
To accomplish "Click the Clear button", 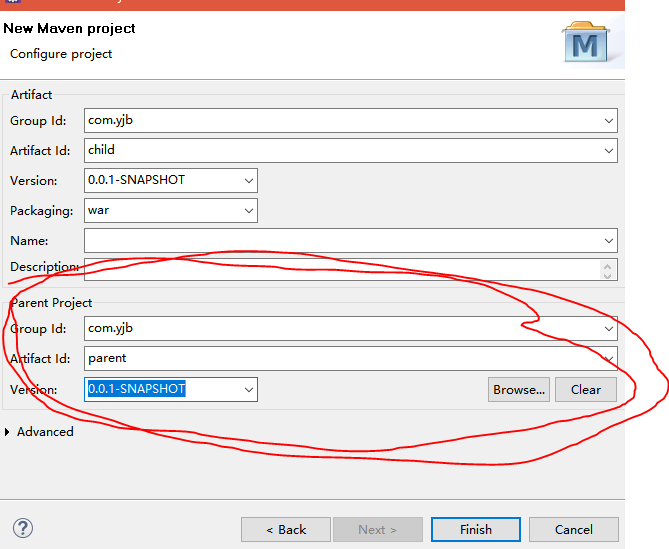I will 586,389.
